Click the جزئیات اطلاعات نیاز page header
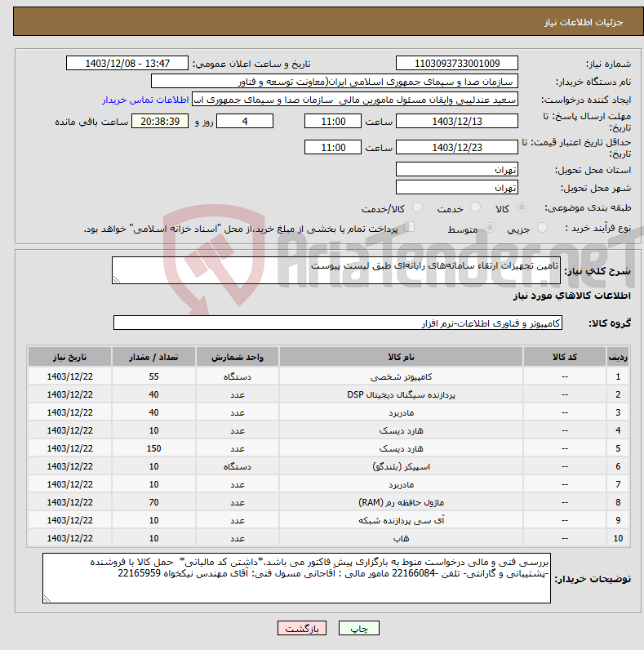 (x=584, y=22)
